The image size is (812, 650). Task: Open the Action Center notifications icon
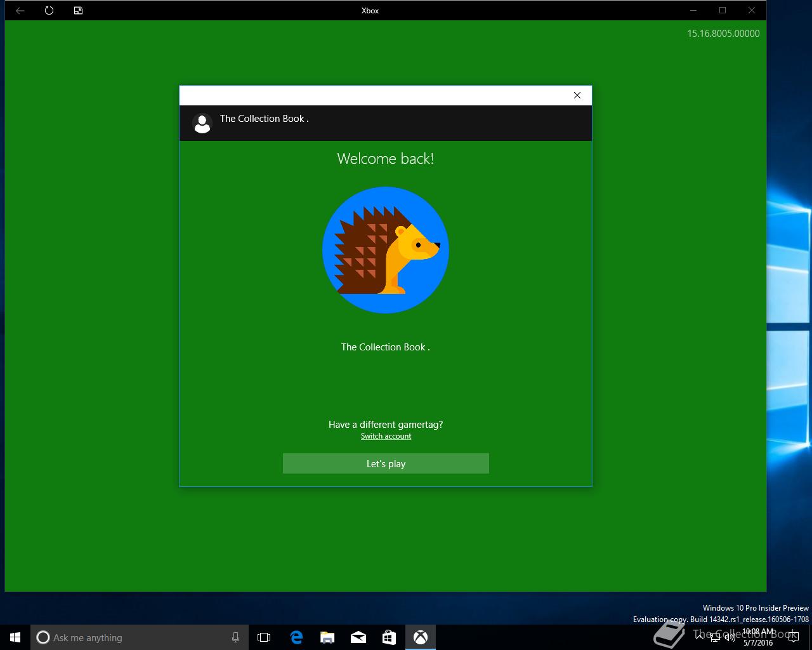click(x=793, y=637)
